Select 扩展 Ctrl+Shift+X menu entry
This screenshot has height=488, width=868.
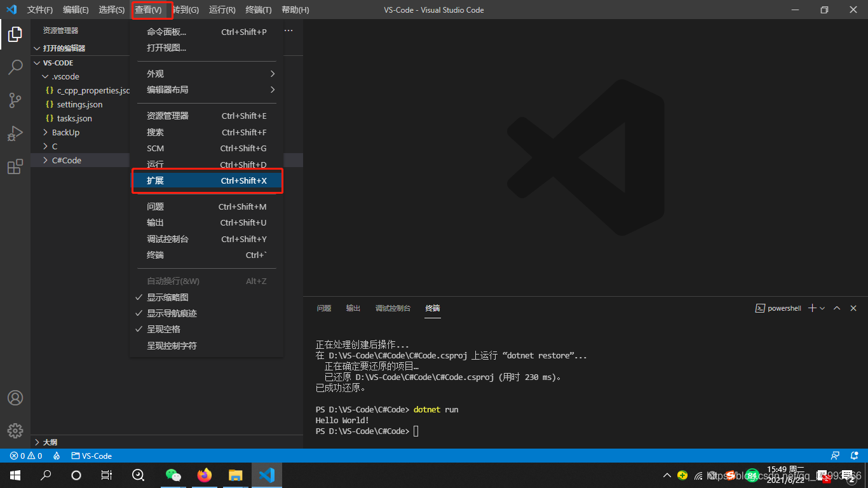(x=207, y=180)
